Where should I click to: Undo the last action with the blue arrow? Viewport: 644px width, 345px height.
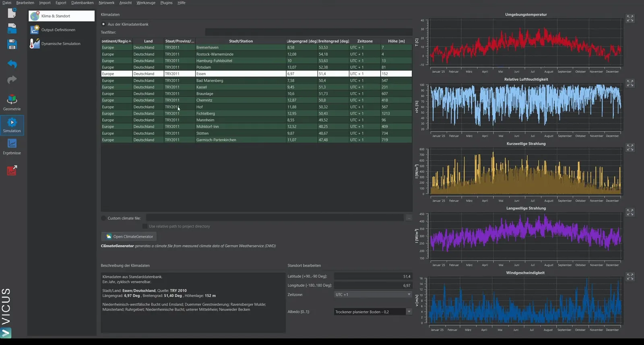coord(12,64)
